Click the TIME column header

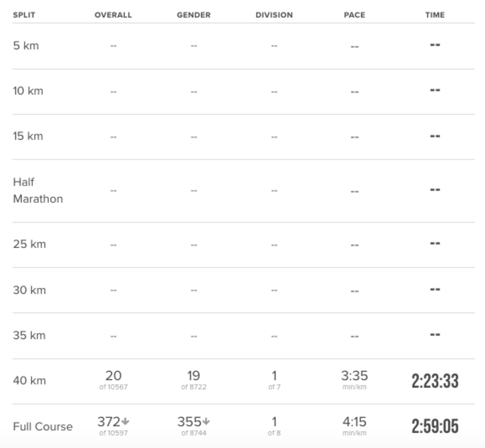click(435, 15)
